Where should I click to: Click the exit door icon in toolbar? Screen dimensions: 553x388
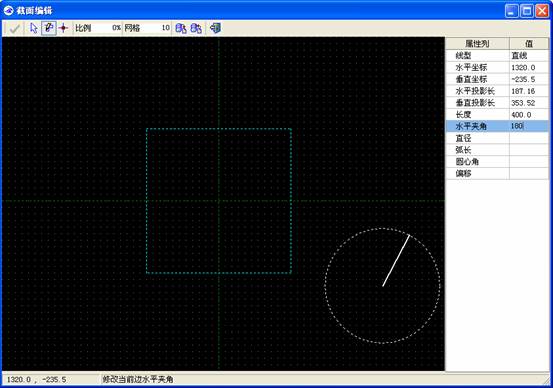tap(215, 28)
